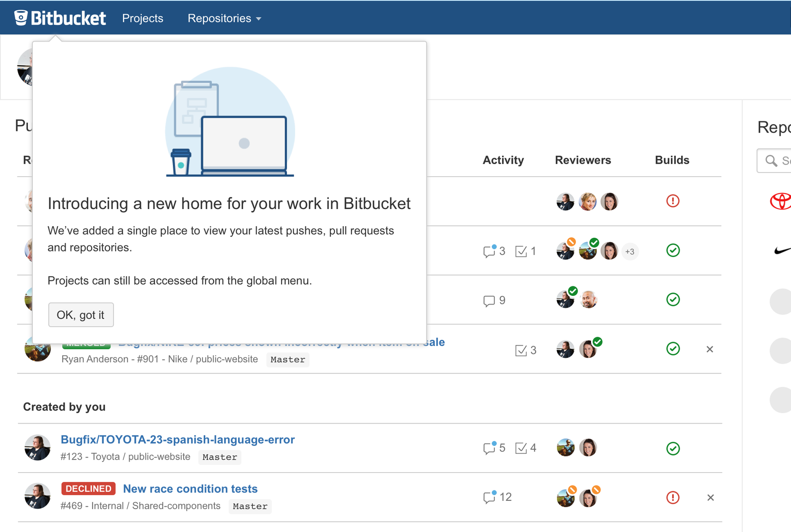791x532 pixels.
Task: Click the search magnifier icon in the repositories panel
Action: click(771, 160)
